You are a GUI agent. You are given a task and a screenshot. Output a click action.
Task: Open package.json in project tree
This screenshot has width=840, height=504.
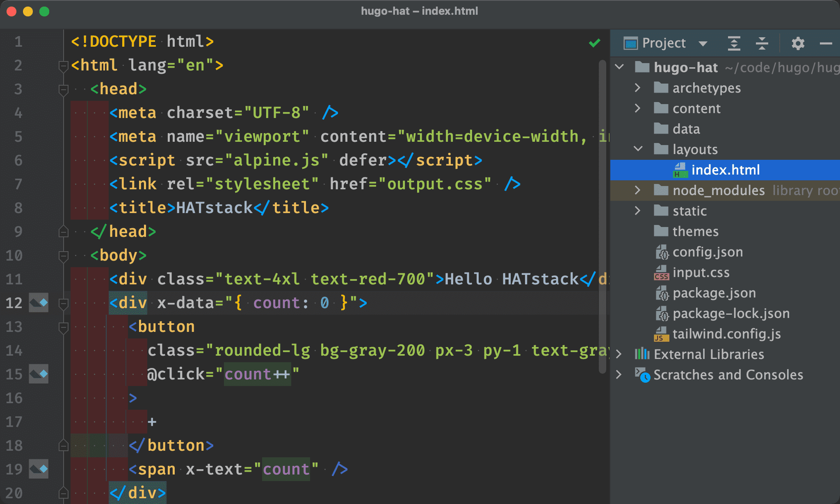point(714,293)
